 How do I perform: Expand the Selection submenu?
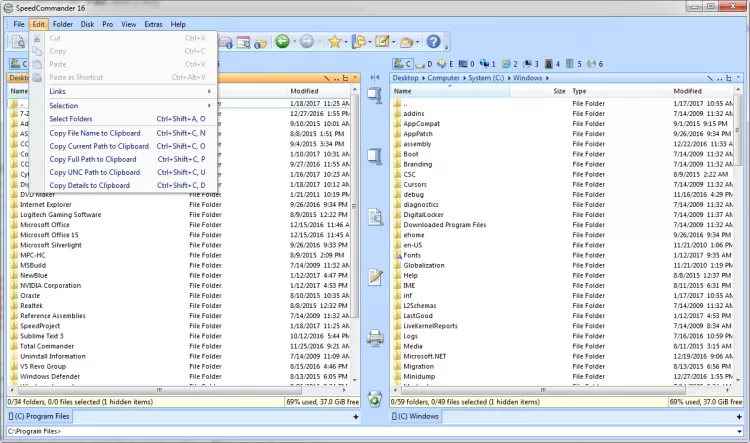tap(130, 106)
